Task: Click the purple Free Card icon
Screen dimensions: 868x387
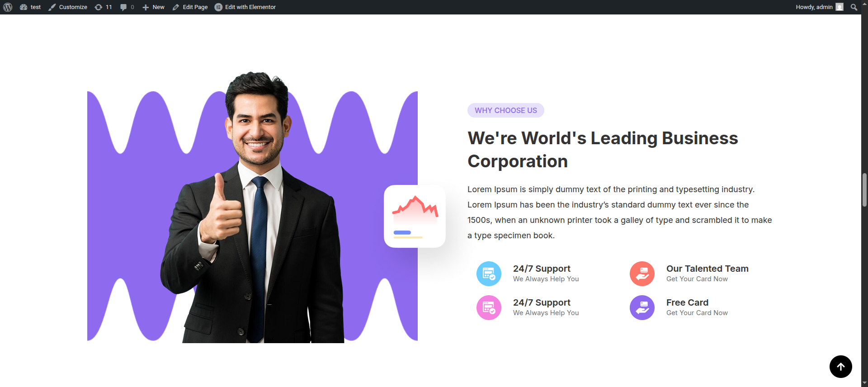Action: [x=642, y=307]
